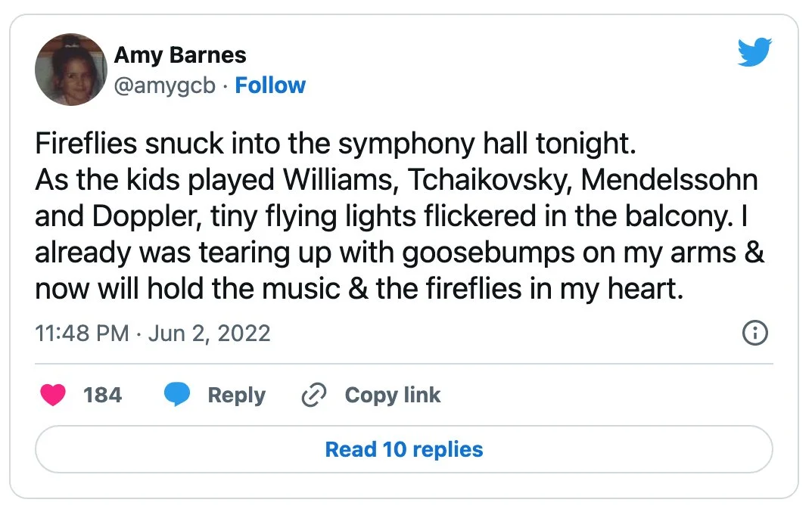Click the reply speech bubble icon
This screenshot has width=812, height=515.
177,395
